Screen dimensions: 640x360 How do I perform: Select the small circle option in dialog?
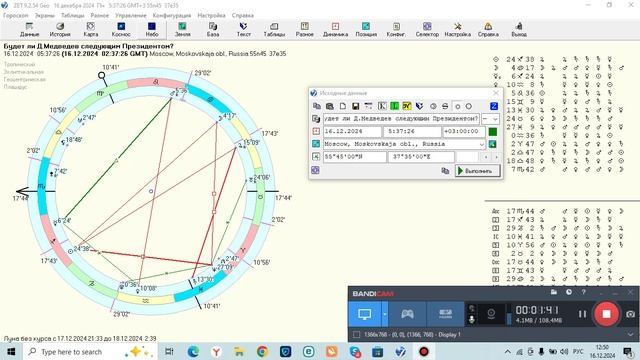tap(458, 106)
